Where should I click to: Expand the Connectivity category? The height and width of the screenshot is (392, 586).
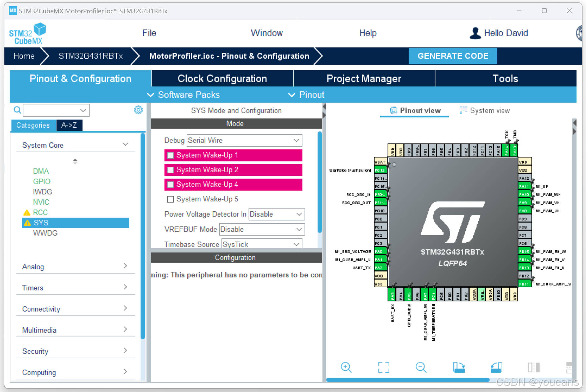click(x=75, y=309)
